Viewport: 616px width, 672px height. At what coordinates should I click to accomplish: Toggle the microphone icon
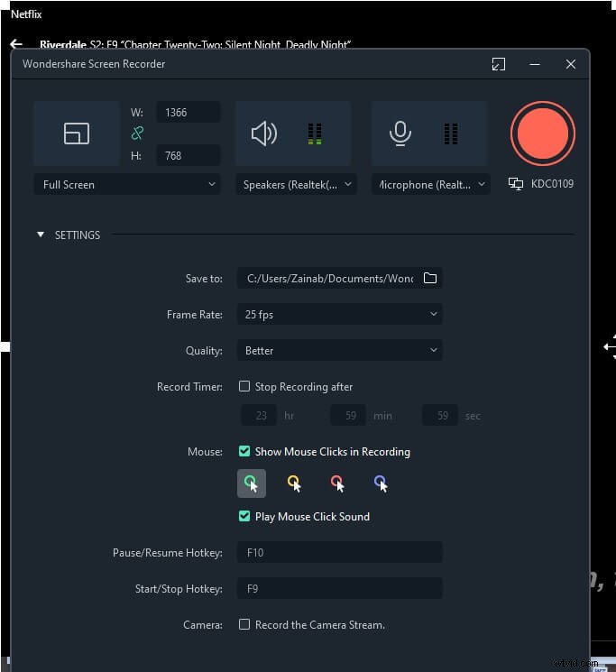coord(400,133)
